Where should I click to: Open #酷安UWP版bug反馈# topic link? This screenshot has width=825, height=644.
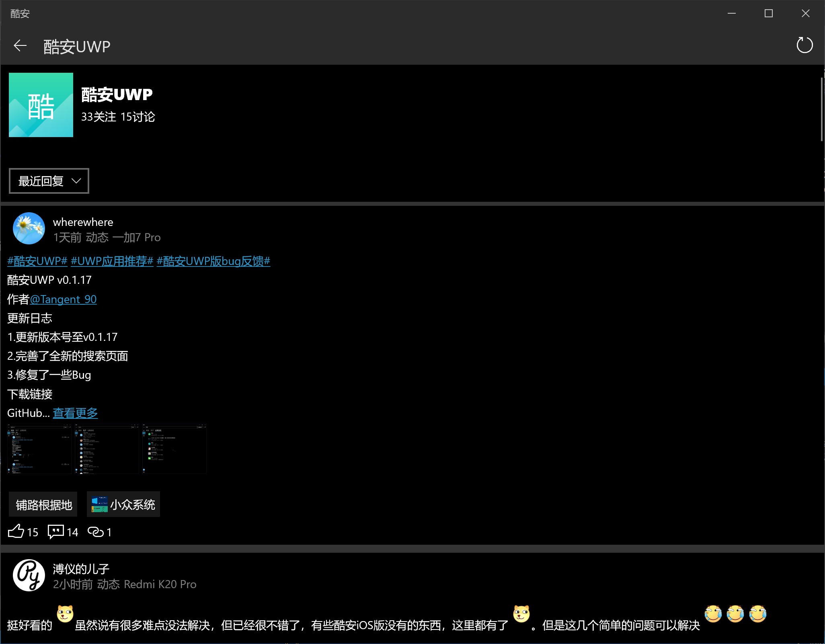(213, 261)
